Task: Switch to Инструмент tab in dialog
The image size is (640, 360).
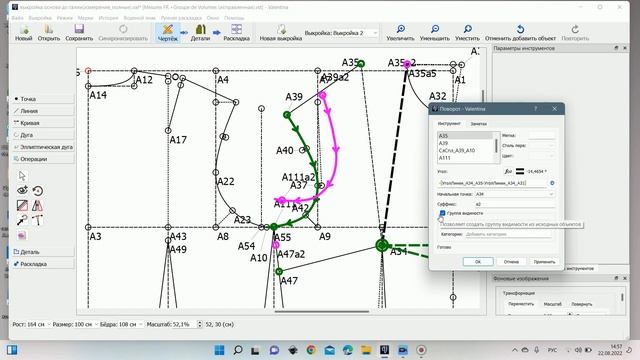Action: click(449, 123)
